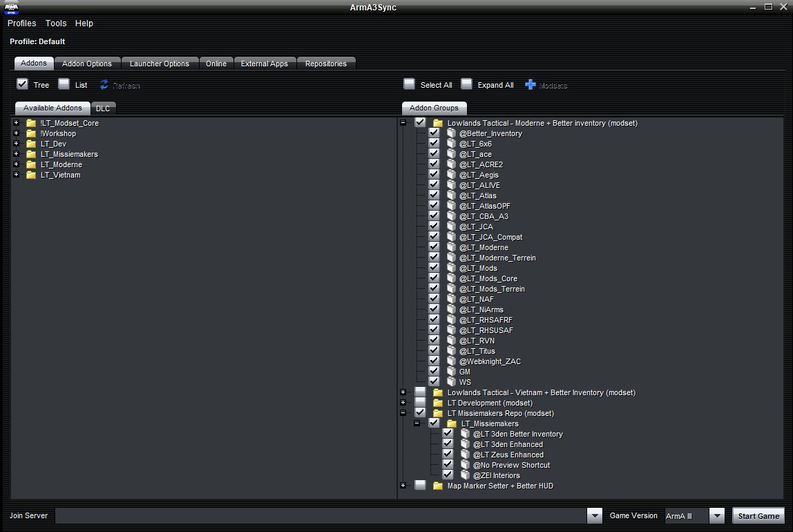The width and height of the screenshot is (793, 532).
Task: Click the Refresh arrows icon
Action: 104,84
